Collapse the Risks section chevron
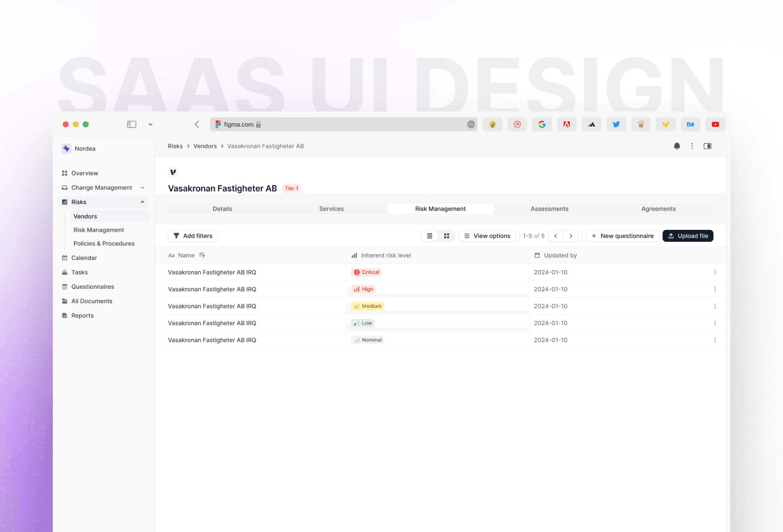The height and width of the screenshot is (532, 783). pos(143,202)
